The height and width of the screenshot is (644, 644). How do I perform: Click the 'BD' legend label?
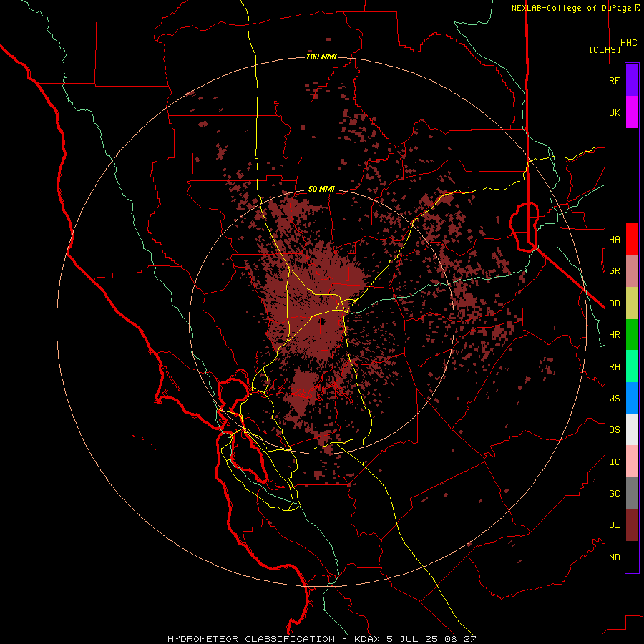tap(614, 303)
